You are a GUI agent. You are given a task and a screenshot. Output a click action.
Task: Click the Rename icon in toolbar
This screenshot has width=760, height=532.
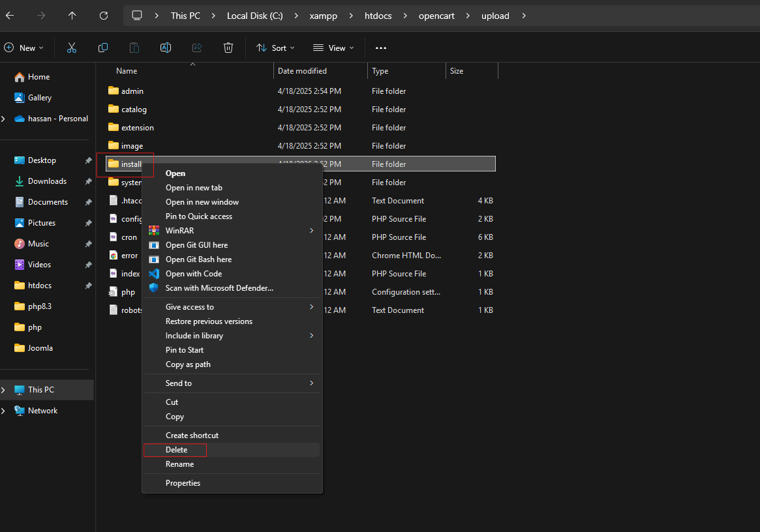click(x=166, y=48)
